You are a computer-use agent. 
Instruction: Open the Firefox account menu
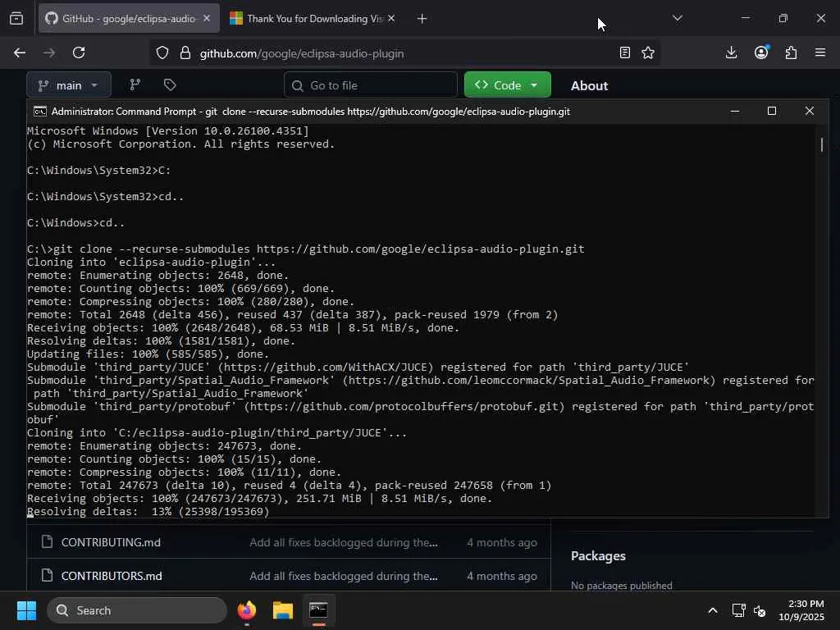[x=761, y=52]
